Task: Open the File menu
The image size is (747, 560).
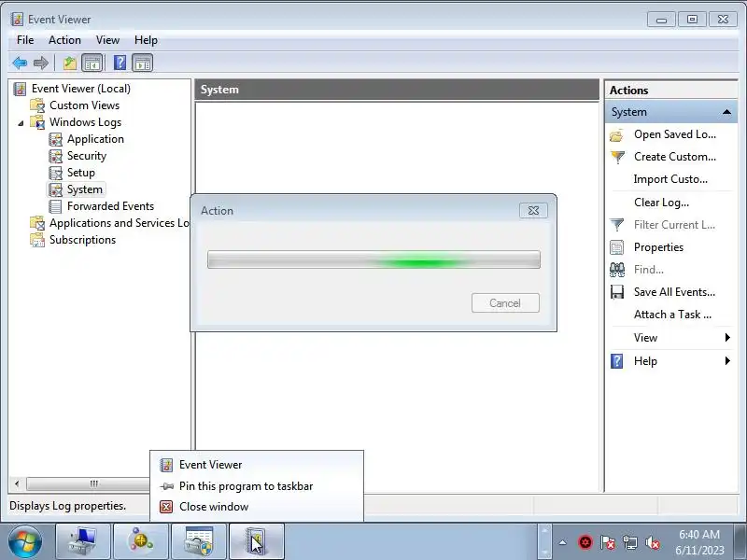Action: tap(25, 40)
